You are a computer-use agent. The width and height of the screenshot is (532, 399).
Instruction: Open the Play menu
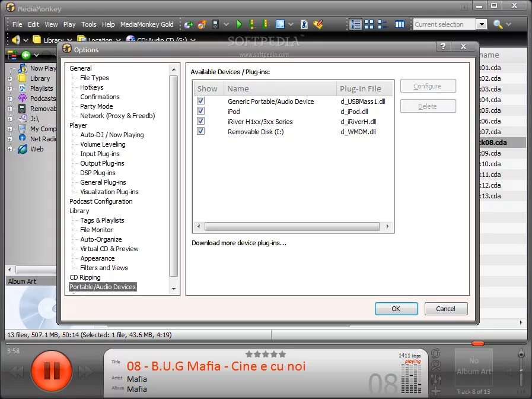(x=69, y=24)
